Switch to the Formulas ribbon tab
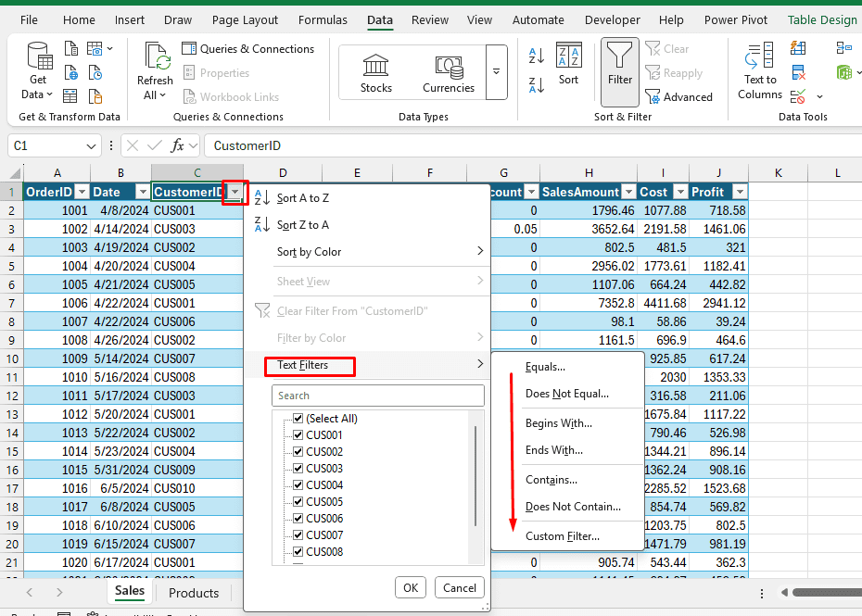This screenshot has width=862, height=616. [323, 19]
